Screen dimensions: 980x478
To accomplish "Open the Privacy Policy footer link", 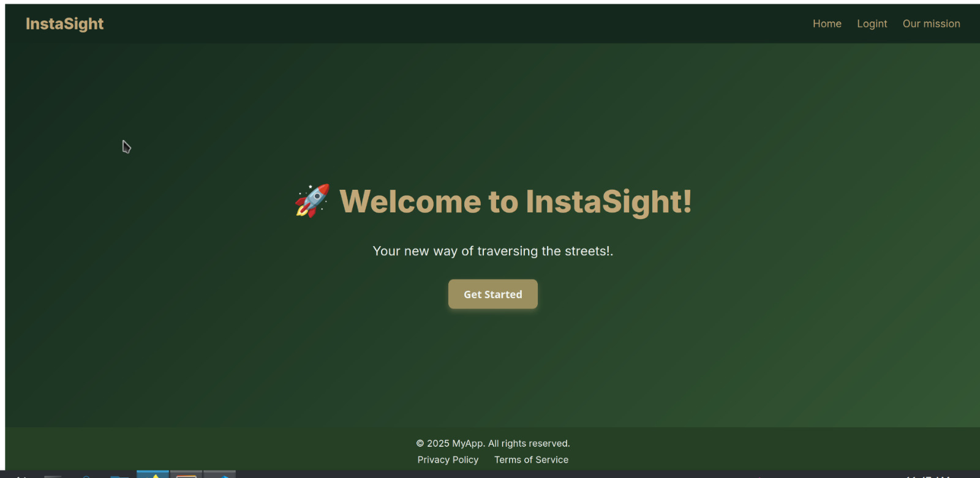I will coord(448,460).
